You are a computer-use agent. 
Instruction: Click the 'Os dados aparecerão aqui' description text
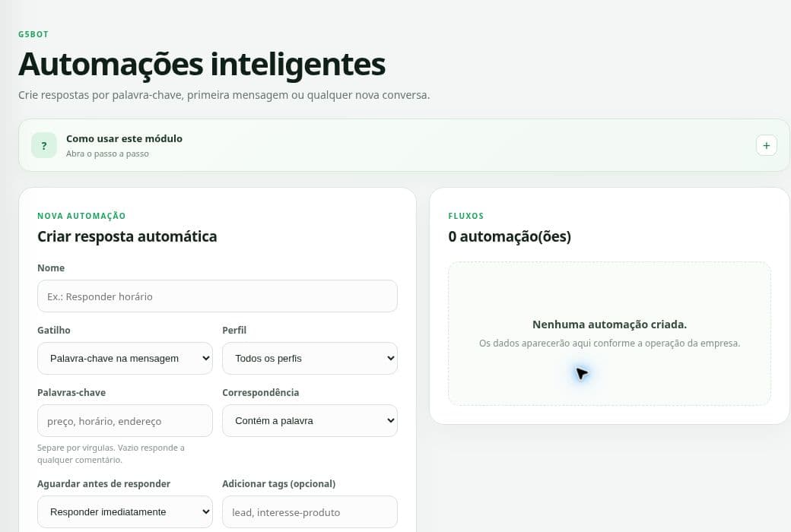(x=609, y=344)
